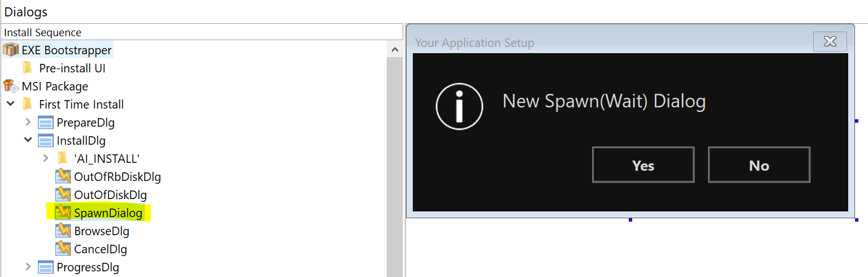Click the SpawnDialog icon in tree
This screenshot has height=277, width=868.
pyautogui.click(x=63, y=213)
